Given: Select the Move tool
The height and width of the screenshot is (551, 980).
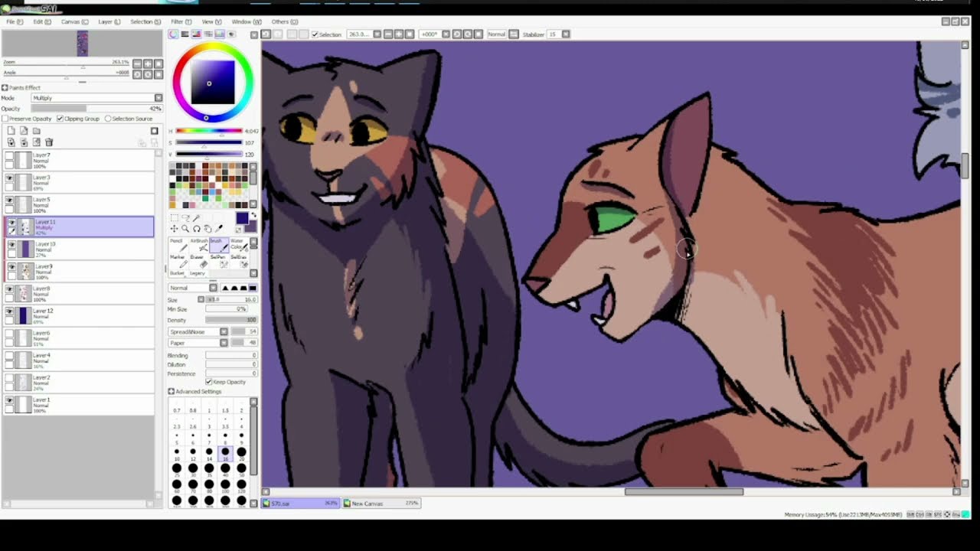Looking at the screenshot, I should tap(174, 229).
